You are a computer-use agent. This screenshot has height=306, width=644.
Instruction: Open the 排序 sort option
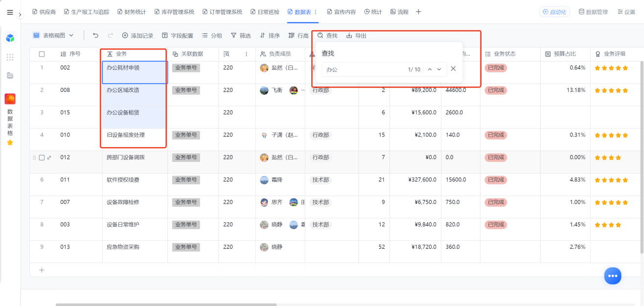click(270, 36)
